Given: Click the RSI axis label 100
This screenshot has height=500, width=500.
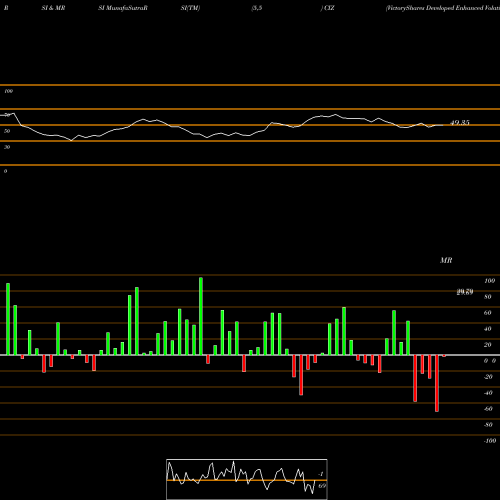Looking at the screenshot, I should [8, 91].
